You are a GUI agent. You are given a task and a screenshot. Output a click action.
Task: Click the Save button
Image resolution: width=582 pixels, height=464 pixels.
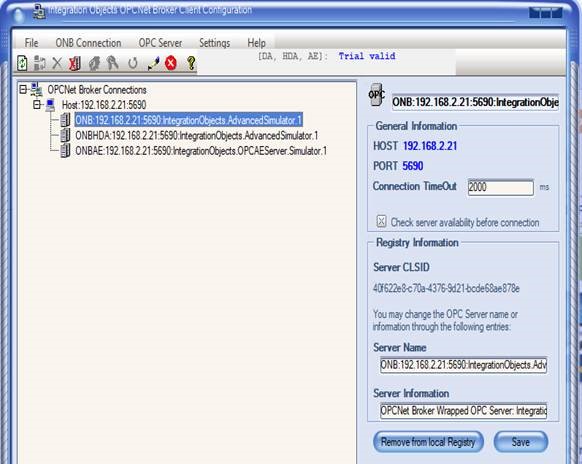[521, 442]
